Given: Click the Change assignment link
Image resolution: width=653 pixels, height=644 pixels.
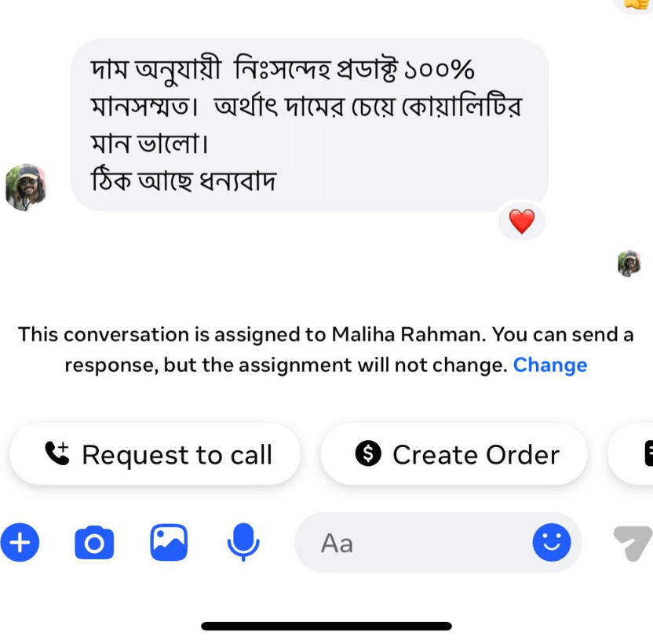Looking at the screenshot, I should click(550, 365).
